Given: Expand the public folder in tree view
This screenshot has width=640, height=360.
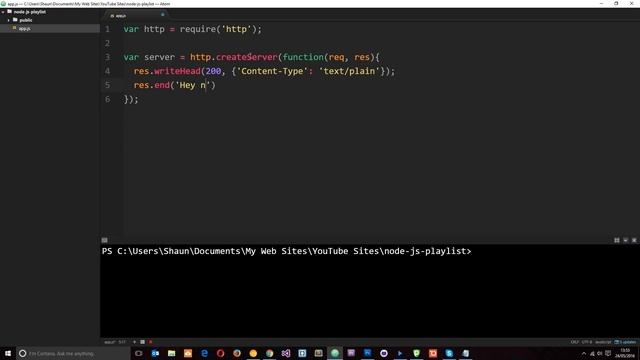Looking at the screenshot, I should (x=9, y=20).
